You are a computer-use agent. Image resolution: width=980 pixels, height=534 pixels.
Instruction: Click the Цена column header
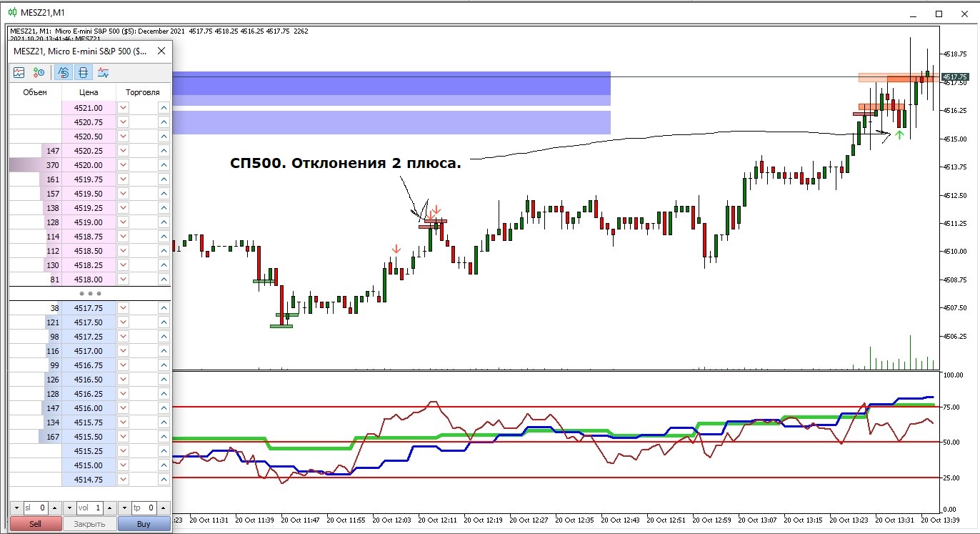coord(89,92)
